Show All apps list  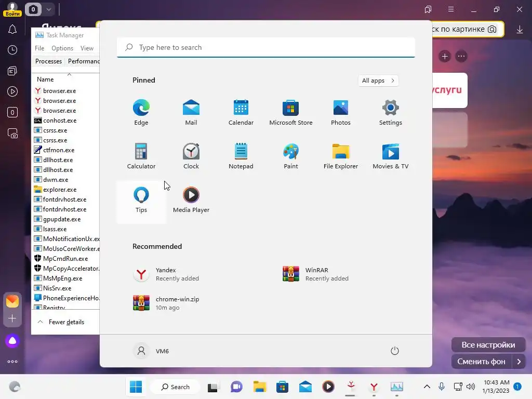pos(378,81)
